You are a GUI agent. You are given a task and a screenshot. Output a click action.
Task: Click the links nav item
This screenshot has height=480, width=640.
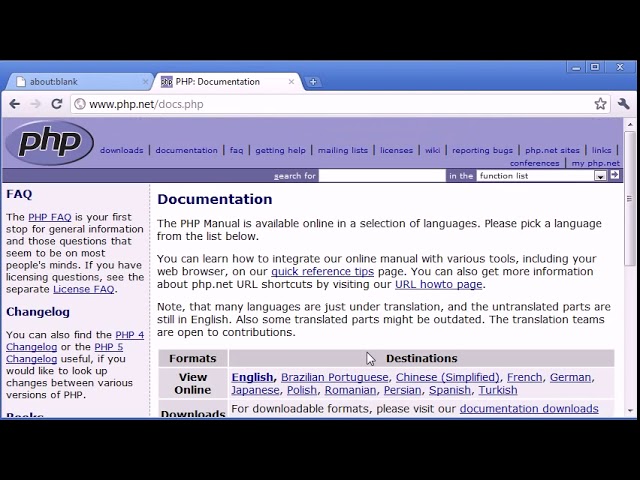tap(602, 150)
